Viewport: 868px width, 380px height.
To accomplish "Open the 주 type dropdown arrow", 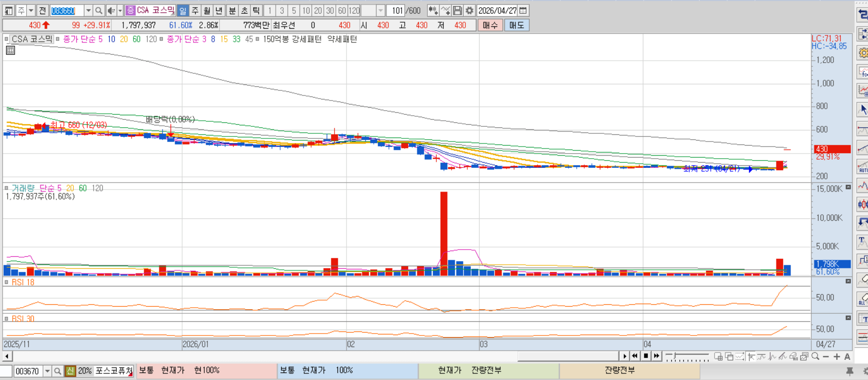I will pos(31,10).
